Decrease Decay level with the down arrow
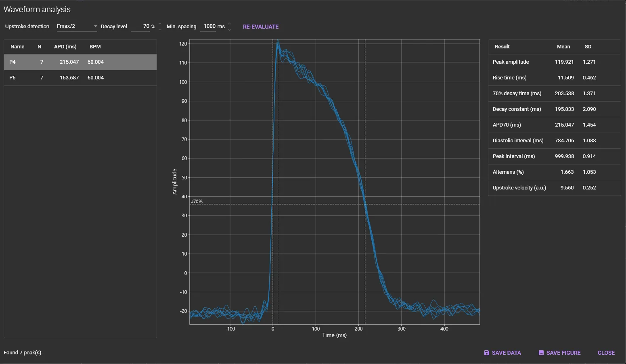Image resolution: width=626 pixels, height=364 pixels. coord(160,29)
